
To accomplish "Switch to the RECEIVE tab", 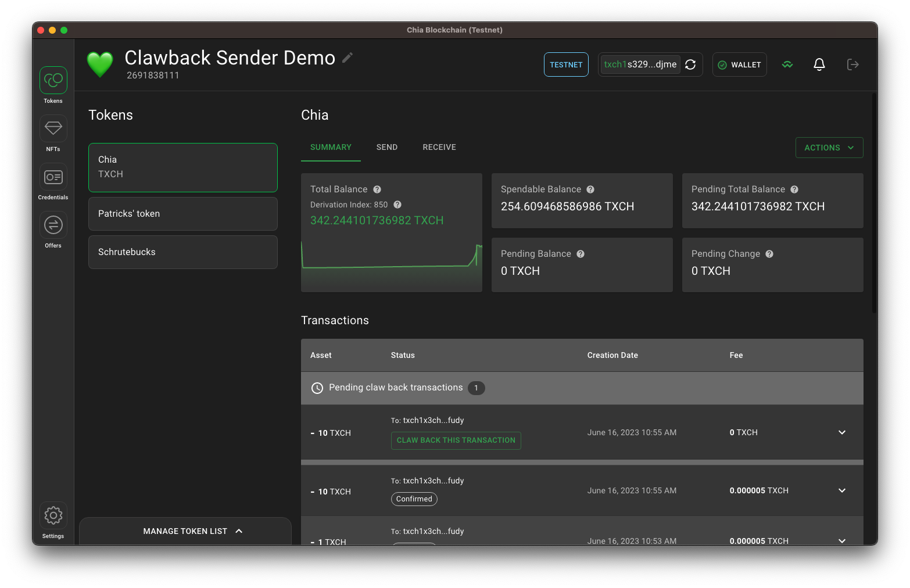I will [x=439, y=148].
